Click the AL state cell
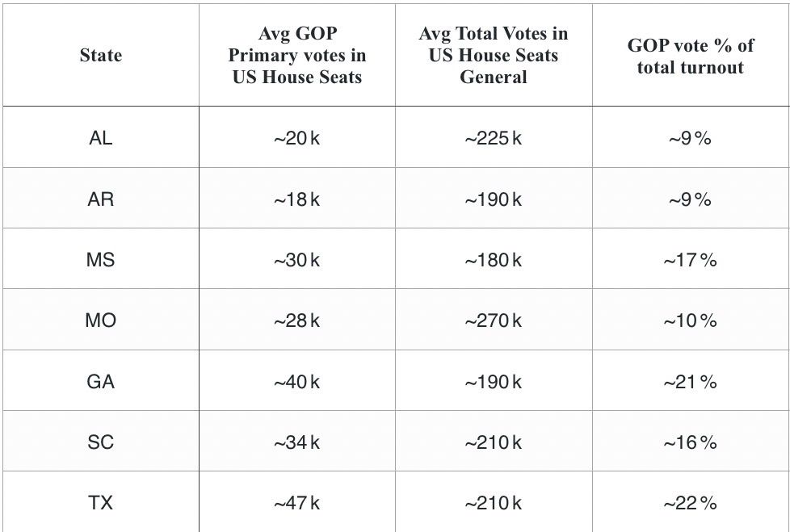The width and height of the screenshot is (790, 532). 101,137
